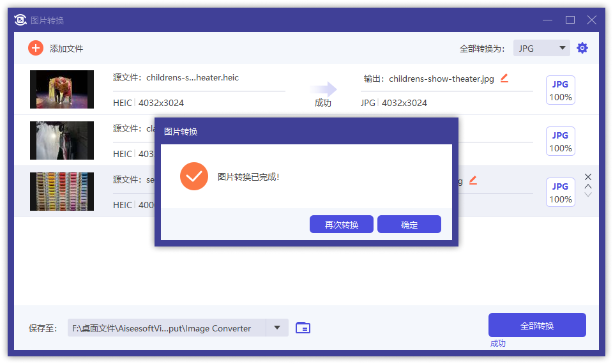Image resolution: width=613 pixels, height=364 pixels.
Task: Click first row source info HEIC 4032x3024
Action: tap(148, 103)
